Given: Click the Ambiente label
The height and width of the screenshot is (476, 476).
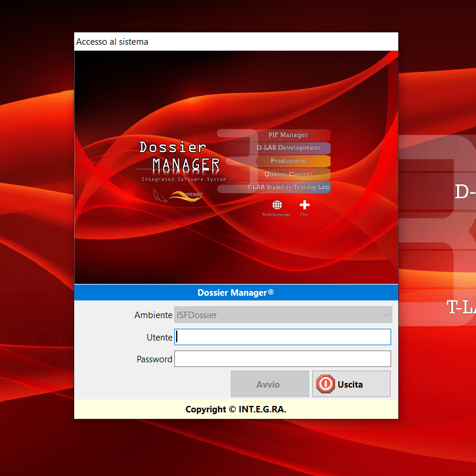Looking at the screenshot, I should tap(153, 315).
